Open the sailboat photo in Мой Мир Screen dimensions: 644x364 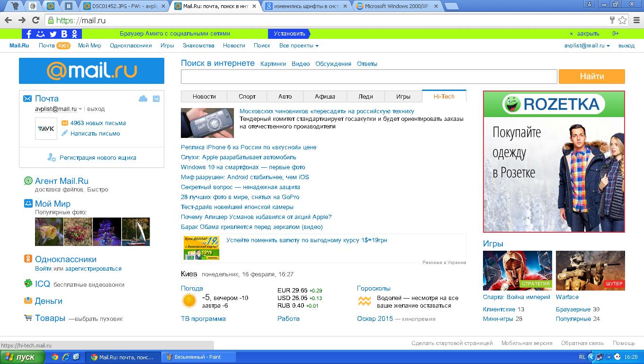click(x=136, y=232)
